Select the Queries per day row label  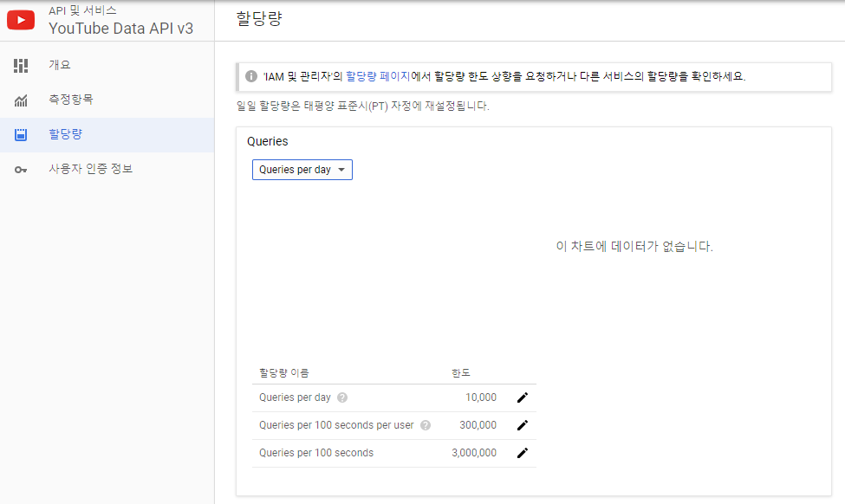[295, 397]
